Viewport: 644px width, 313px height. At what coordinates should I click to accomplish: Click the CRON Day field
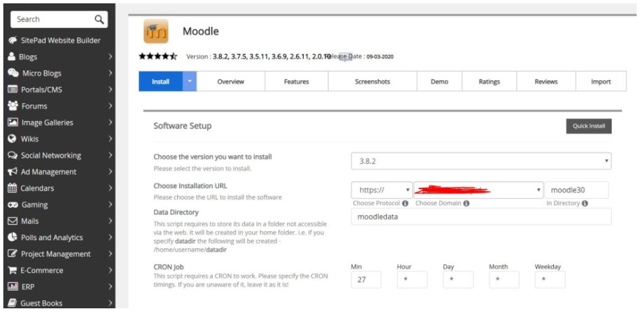click(458, 280)
